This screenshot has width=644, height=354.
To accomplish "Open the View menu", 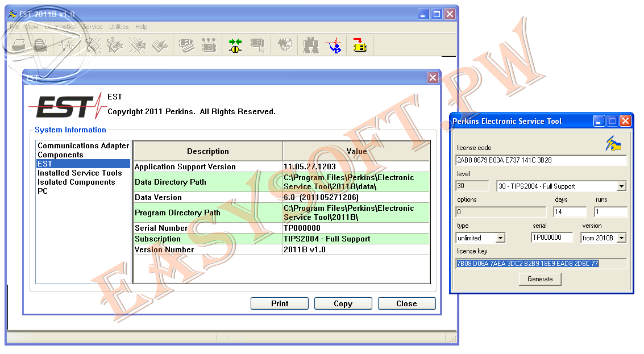I will click(x=32, y=27).
